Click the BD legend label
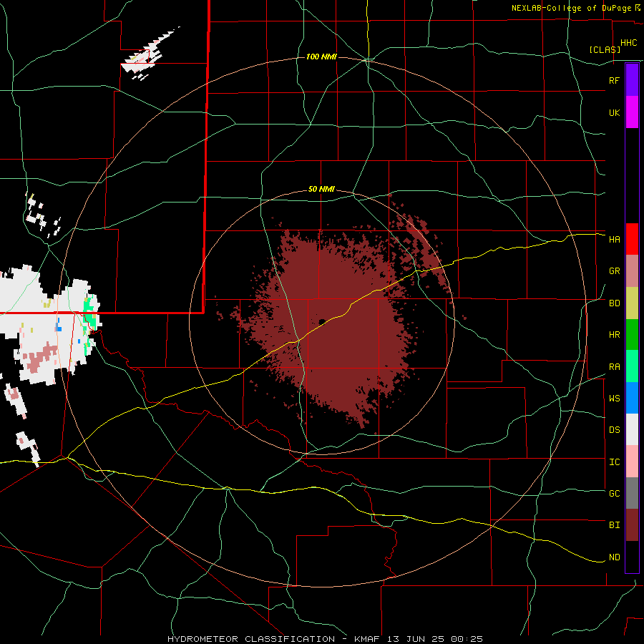The image size is (644, 644). point(614,303)
